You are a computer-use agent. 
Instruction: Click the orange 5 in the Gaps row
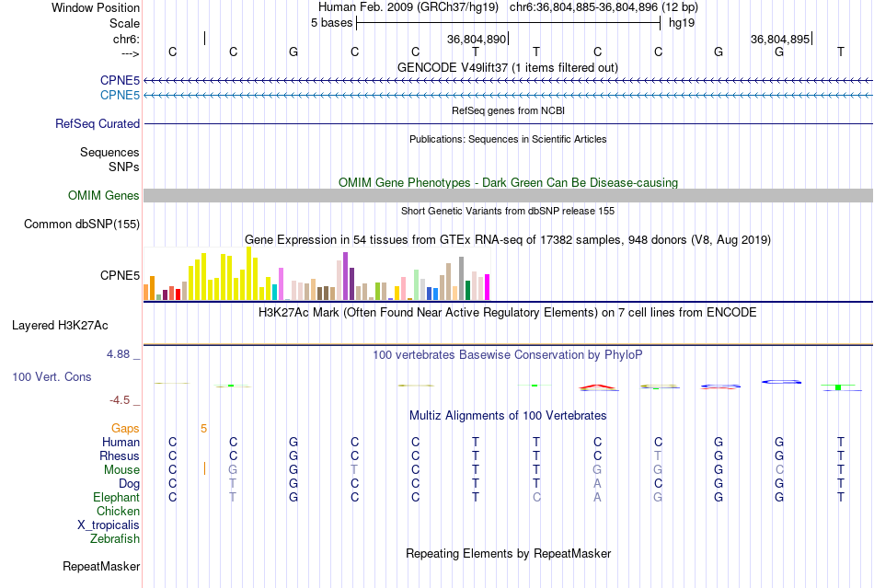click(204, 428)
